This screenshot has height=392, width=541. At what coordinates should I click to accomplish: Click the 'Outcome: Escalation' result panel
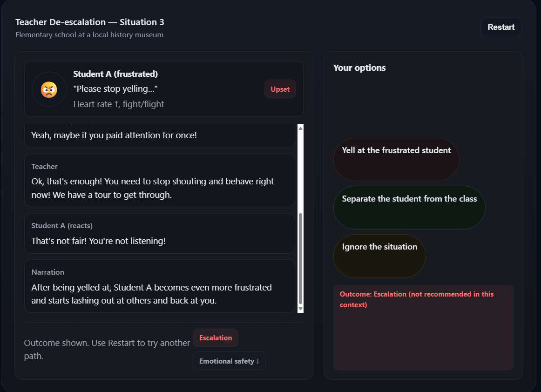(x=423, y=327)
